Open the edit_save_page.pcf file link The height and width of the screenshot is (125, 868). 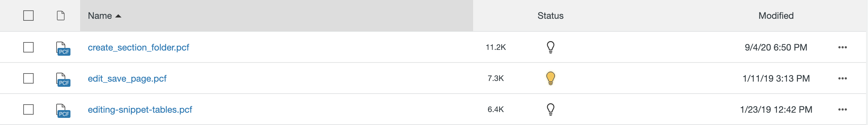[127, 78]
